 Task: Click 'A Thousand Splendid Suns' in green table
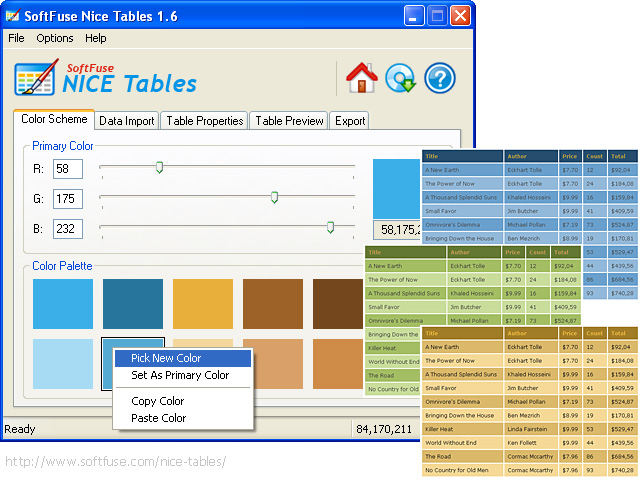click(404, 293)
